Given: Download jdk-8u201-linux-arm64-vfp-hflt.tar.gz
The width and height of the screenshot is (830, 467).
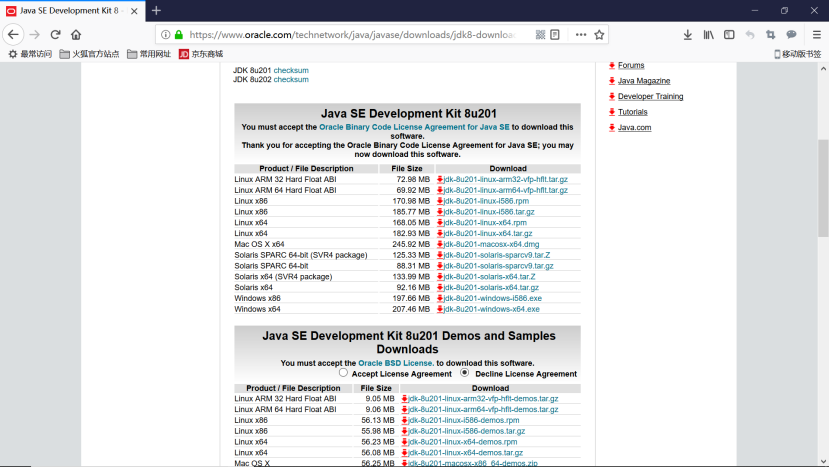Looking at the screenshot, I should coord(506,190).
